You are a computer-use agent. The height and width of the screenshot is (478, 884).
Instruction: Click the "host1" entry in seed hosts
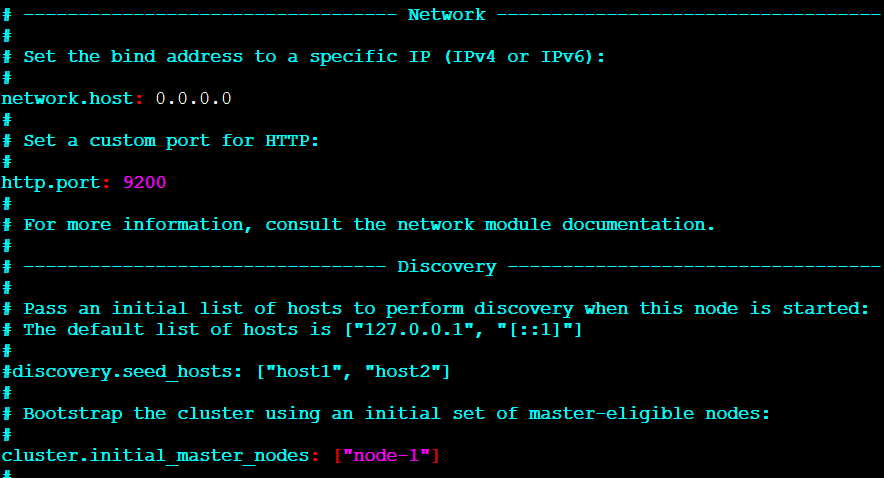click(x=303, y=371)
